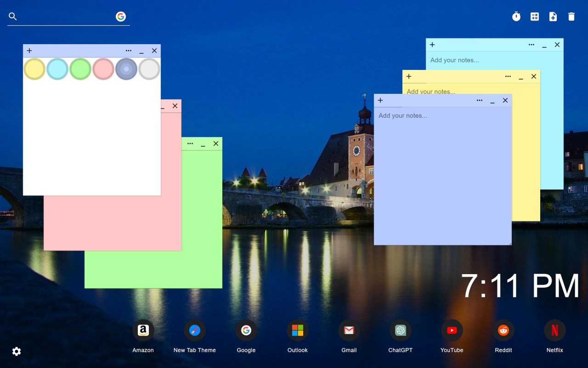Open the Reddit shortcut
The height and width of the screenshot is (368, 588).
pyautogui.click(x=503, y=331)
